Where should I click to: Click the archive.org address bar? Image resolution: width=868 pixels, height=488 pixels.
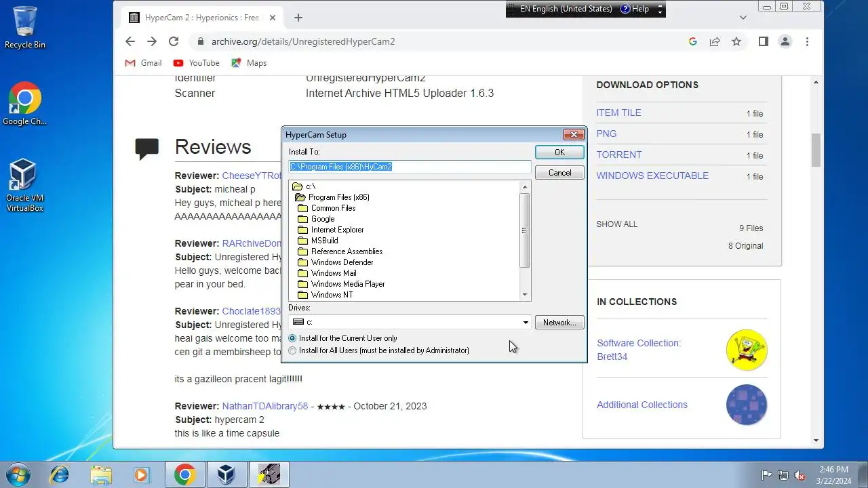coord(434,41)
